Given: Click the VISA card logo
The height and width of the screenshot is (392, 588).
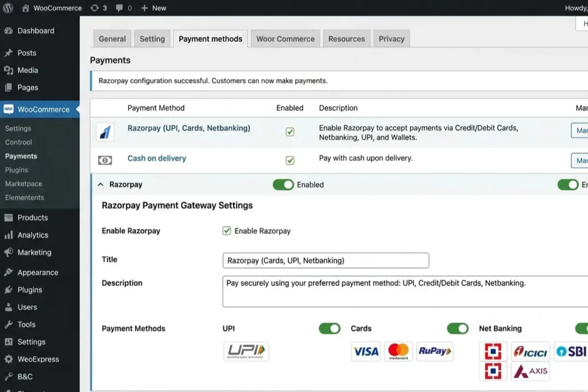Looking at the screenshot, I should point(366,351).
